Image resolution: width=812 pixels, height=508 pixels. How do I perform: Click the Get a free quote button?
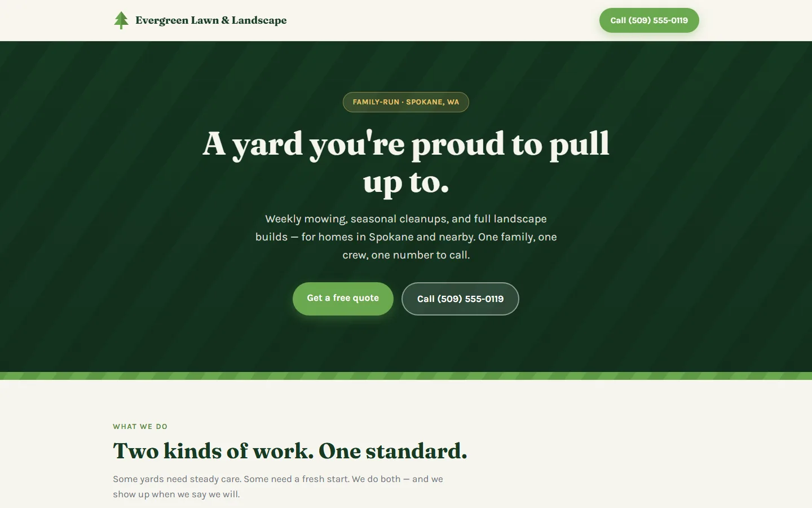pos(343,299)
